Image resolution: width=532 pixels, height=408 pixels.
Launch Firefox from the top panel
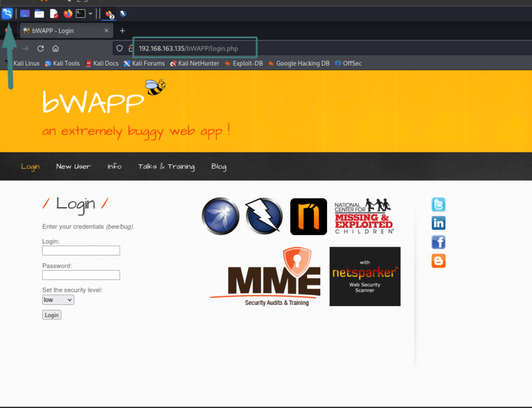pyautogui.click(x=68, y=14)
